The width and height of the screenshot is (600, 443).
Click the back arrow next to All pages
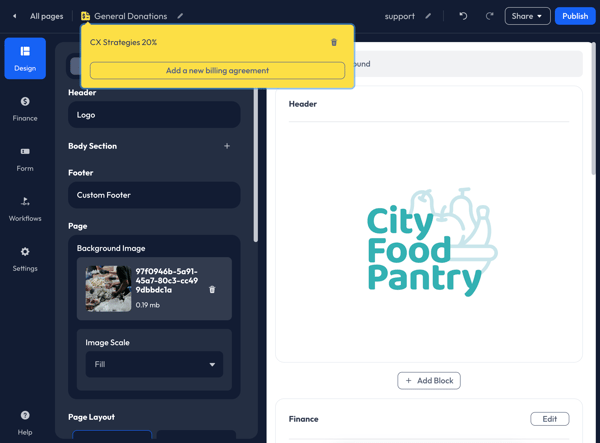pos(15,16)
